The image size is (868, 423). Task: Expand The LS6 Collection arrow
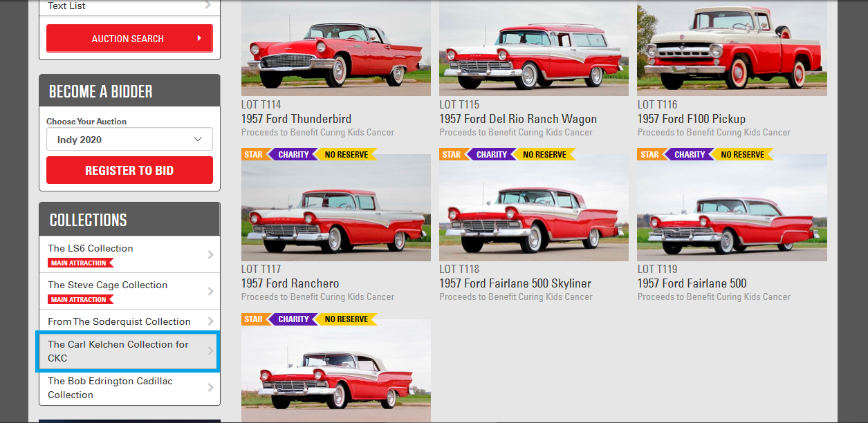(x=211, y=254)
